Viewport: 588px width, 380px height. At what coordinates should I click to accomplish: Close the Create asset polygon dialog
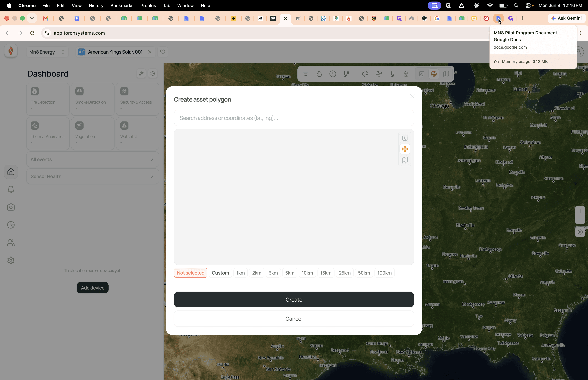pyautogui.click(x=412, y=96)
